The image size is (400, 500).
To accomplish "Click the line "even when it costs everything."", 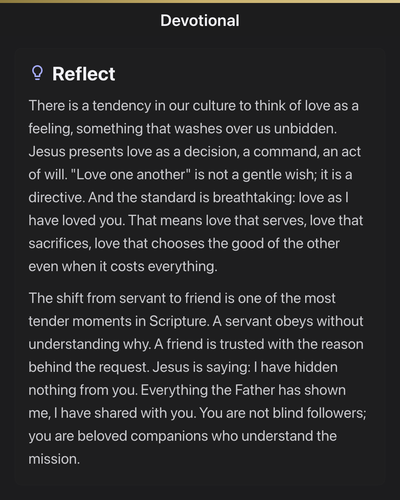I will click(123, 267).
